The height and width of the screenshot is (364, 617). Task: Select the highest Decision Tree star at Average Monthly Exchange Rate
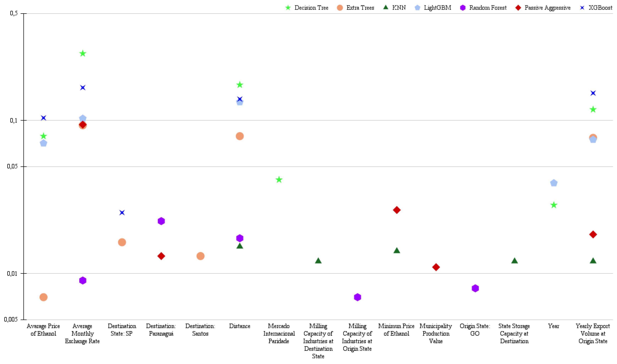click(x=83, y=53)
